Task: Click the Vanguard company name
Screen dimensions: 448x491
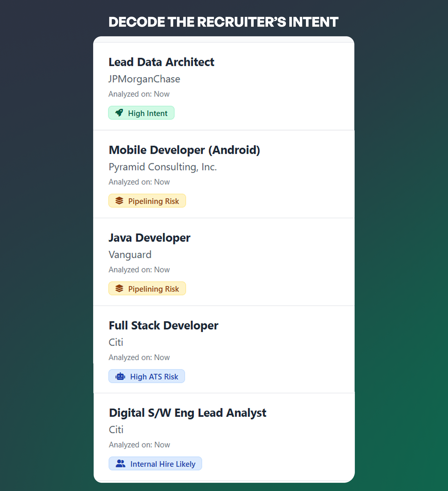Action: [x=130, y=255]
